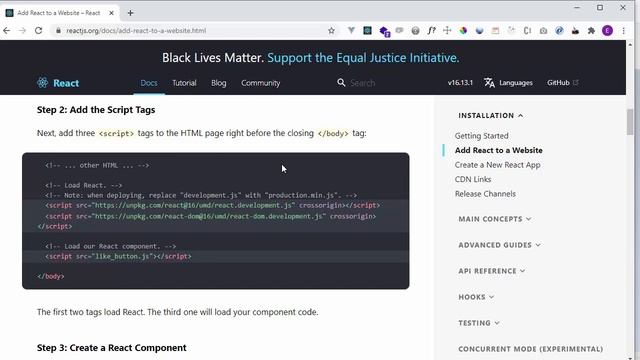The width and height of the screenshot is (640, 360).
Task: Open the Languages link
Action: [x=516, y=83]
